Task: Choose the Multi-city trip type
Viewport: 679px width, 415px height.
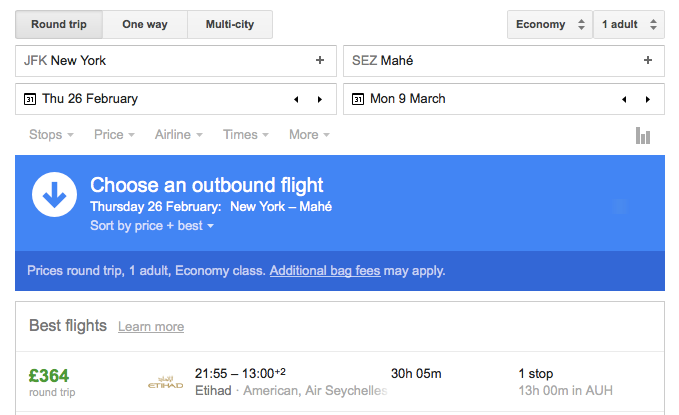Action: 229,24
